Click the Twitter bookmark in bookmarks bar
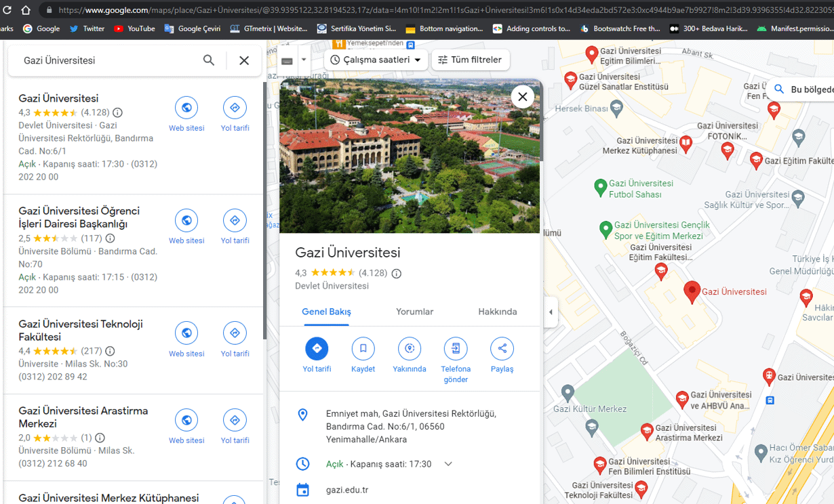The width and height of the screenshot is (834, 504). [x=87, y=28]
